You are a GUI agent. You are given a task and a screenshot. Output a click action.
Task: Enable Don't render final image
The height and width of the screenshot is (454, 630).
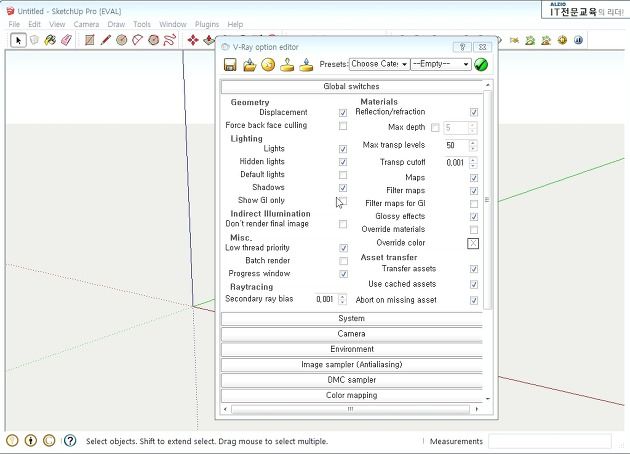tap(343, 224)
